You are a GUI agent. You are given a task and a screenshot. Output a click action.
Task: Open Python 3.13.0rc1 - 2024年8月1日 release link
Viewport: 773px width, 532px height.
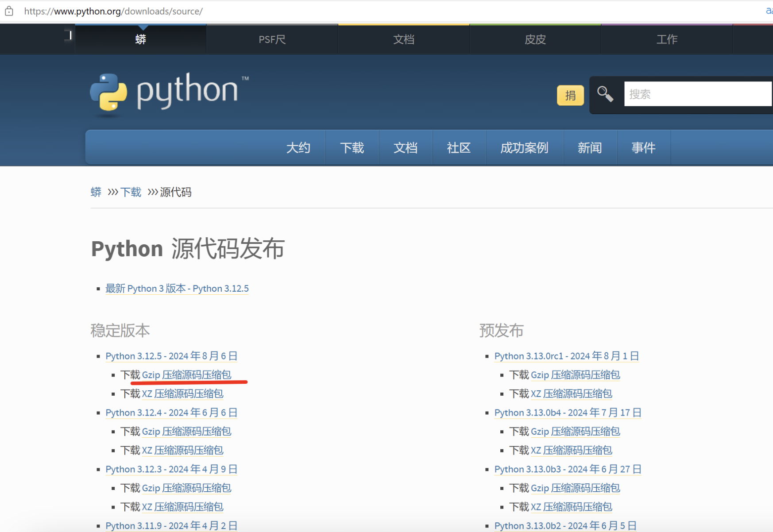click(x=567, y=356)
